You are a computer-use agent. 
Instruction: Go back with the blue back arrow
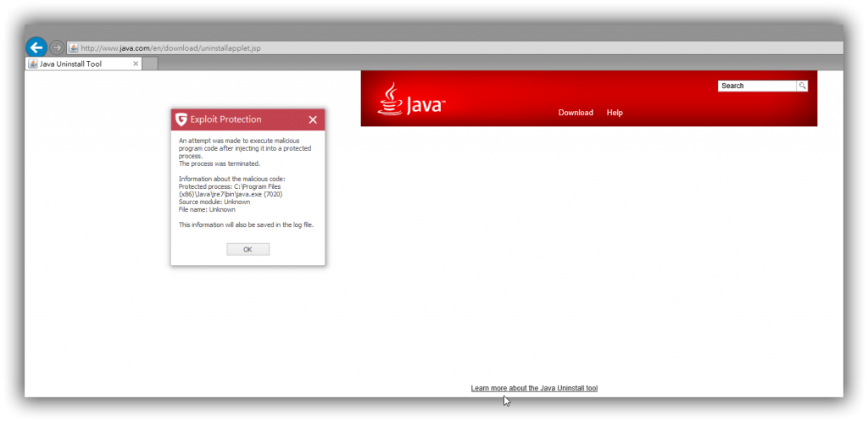pyautogui.click(x=36, y=47)
